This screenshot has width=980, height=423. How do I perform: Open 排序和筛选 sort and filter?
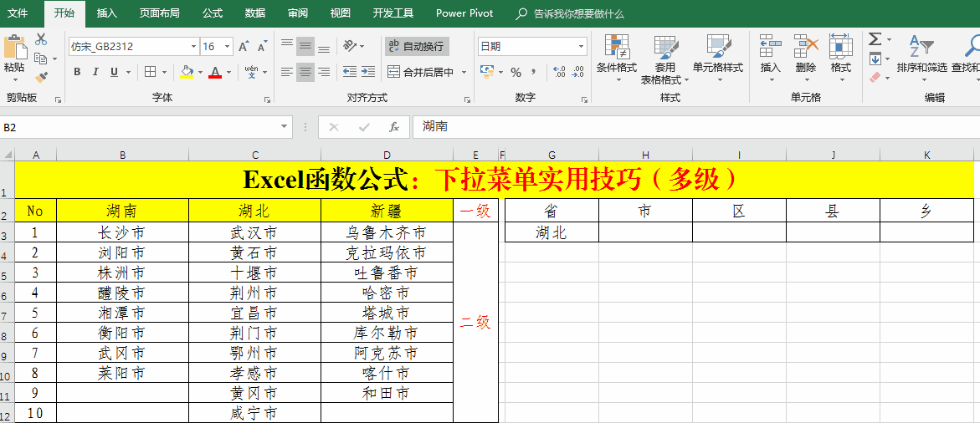point(922,56)
